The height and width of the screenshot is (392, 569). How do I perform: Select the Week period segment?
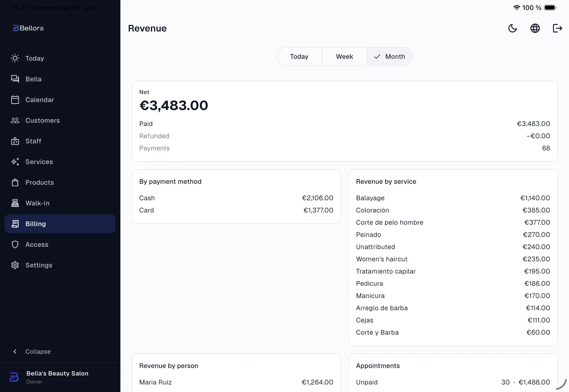coord(345,57)
